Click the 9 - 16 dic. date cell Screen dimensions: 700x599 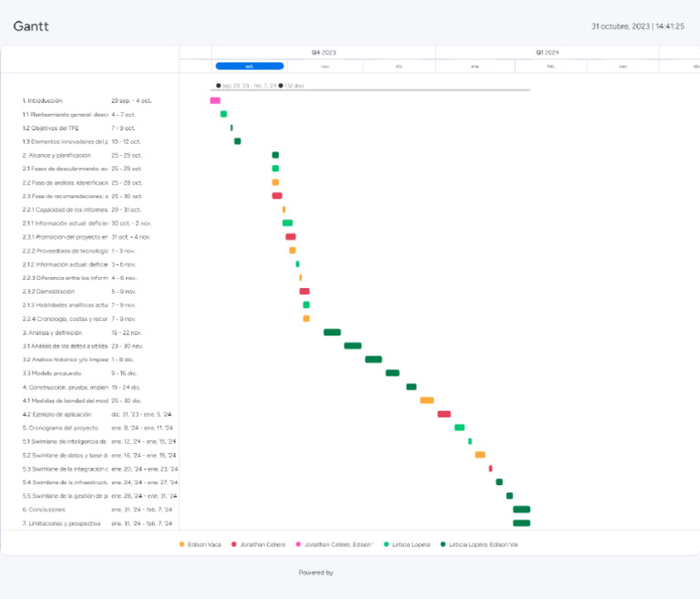[124, 373]
